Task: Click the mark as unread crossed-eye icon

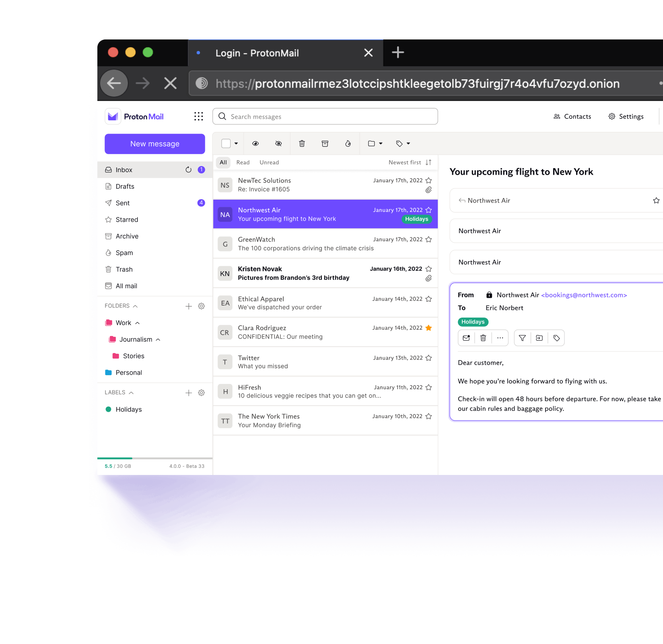Action: (x=278, y=144)
